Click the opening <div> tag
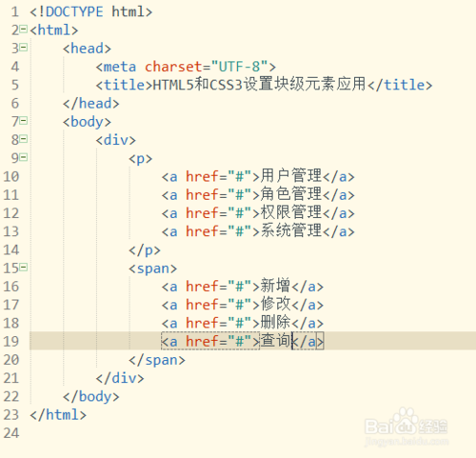This screenshot has height=458, width=476. pos(116,140)
